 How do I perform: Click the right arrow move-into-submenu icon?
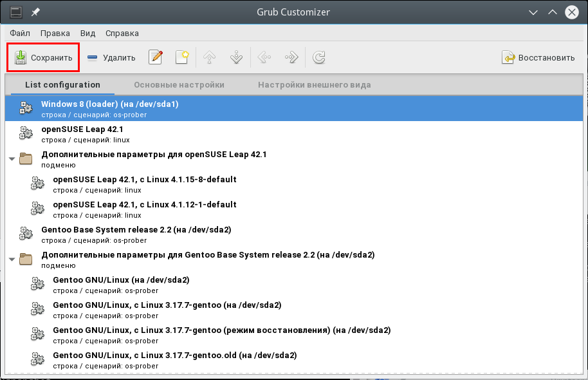291,57
